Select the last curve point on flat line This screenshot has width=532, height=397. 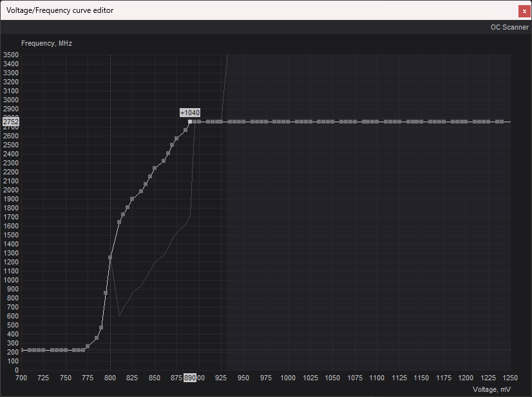[x=501, y=122]
